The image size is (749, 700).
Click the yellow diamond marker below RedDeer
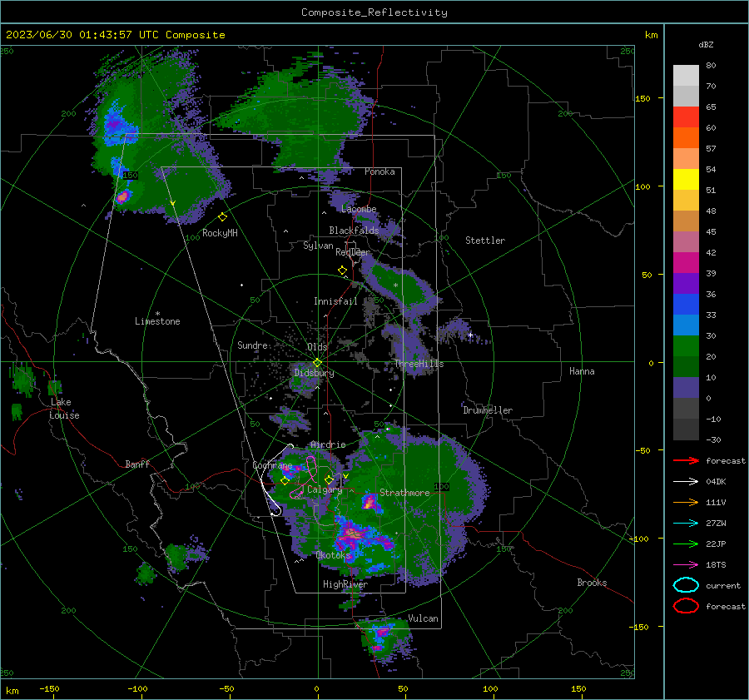(342, 270)
